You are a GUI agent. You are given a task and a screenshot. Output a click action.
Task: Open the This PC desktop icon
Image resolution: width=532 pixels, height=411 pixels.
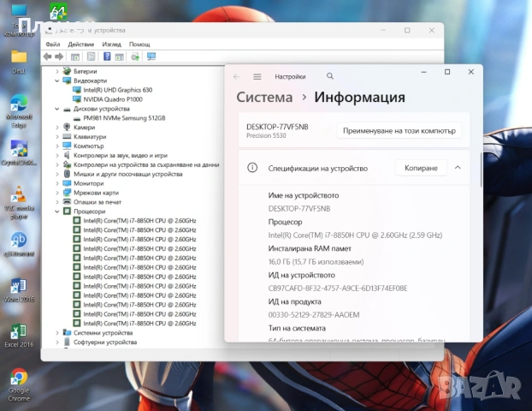click(19, 21)
